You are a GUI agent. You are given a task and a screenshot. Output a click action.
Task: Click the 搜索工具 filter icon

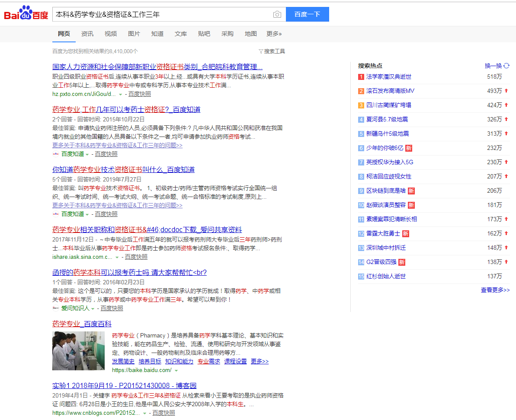261,51
